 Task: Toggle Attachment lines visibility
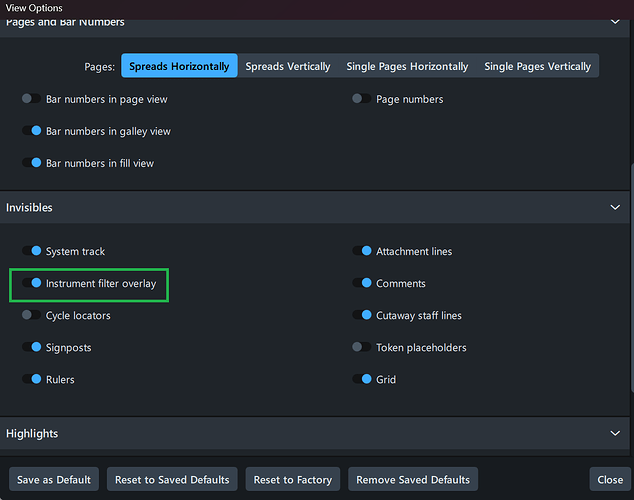362,251
